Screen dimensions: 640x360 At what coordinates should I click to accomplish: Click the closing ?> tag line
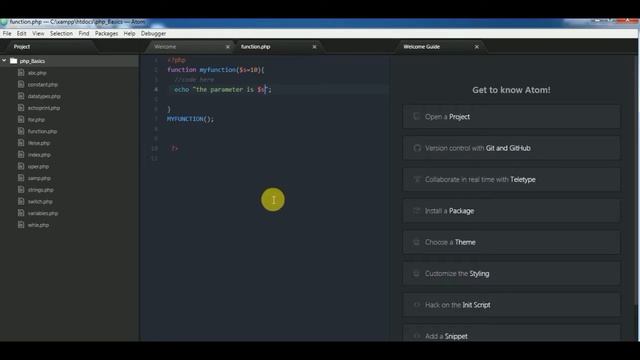tap(175, 148)
